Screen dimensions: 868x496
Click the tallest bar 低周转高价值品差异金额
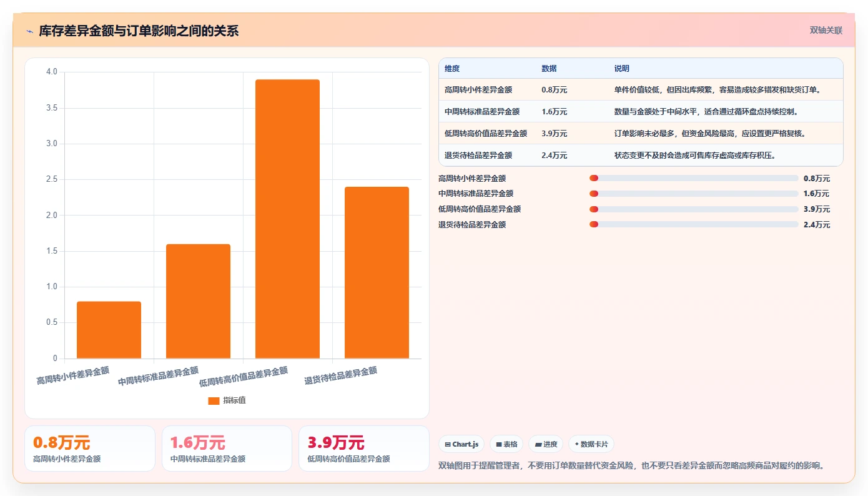coord(287,219)
